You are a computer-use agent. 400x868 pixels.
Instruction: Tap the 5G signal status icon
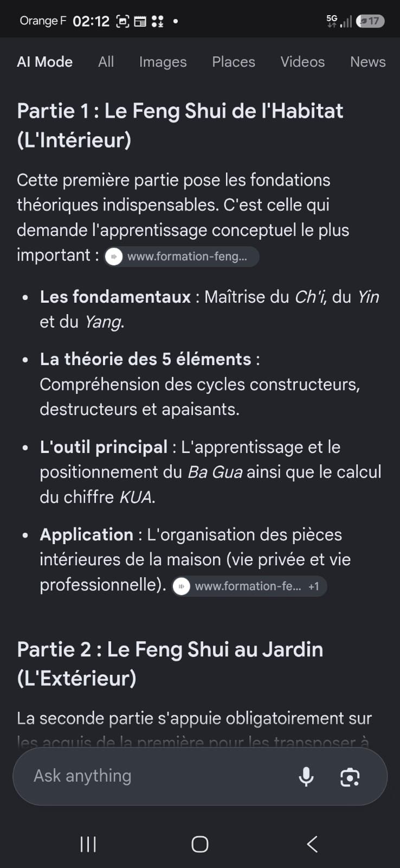point(332,21)
